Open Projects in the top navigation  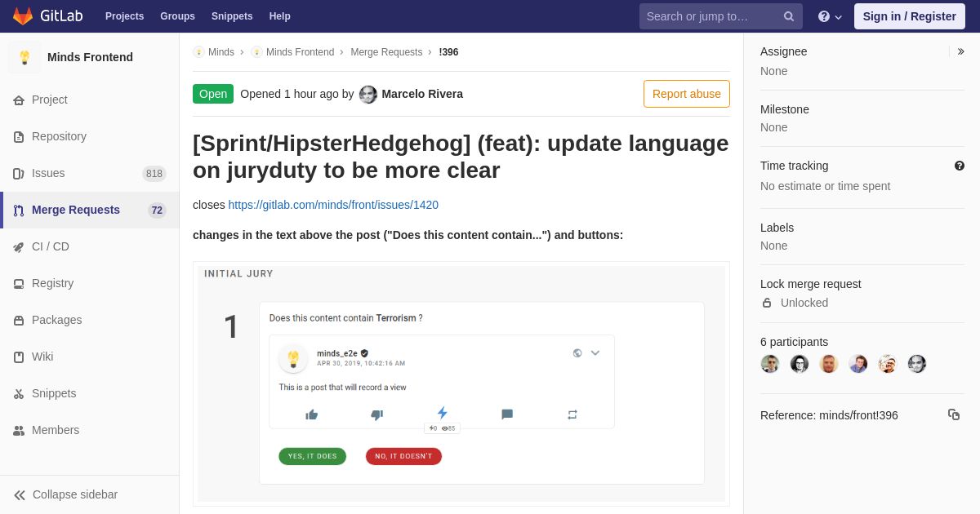coord(125,16)
